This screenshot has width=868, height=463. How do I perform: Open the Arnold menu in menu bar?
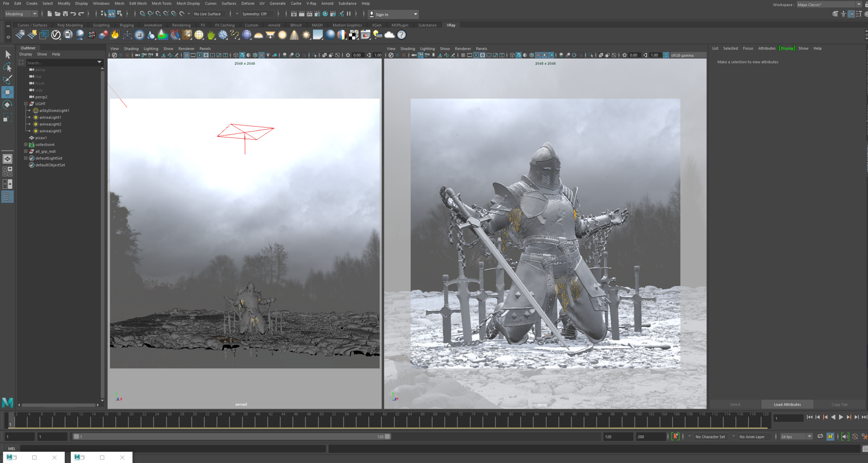(x=327, y=4)
